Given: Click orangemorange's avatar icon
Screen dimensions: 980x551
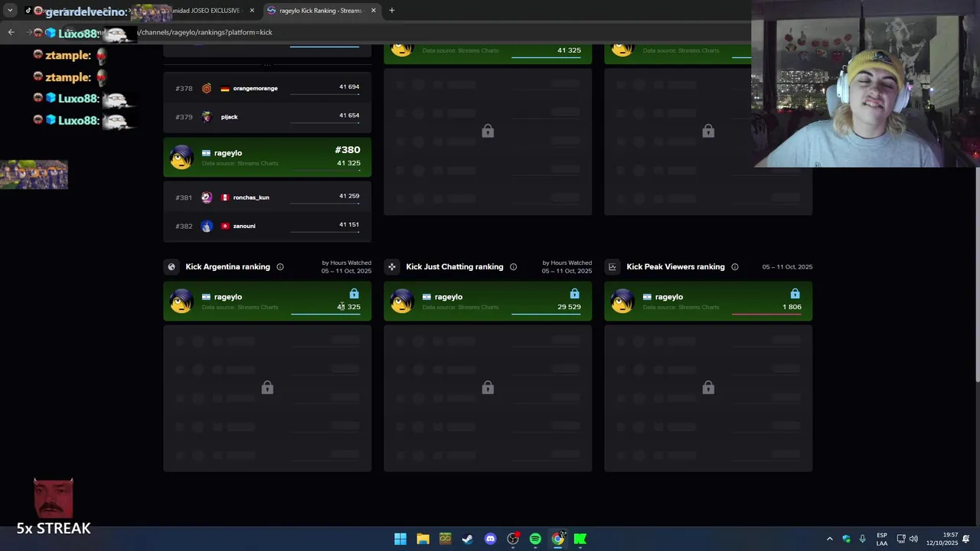Looking at the screenshot, I should point(207,88).
